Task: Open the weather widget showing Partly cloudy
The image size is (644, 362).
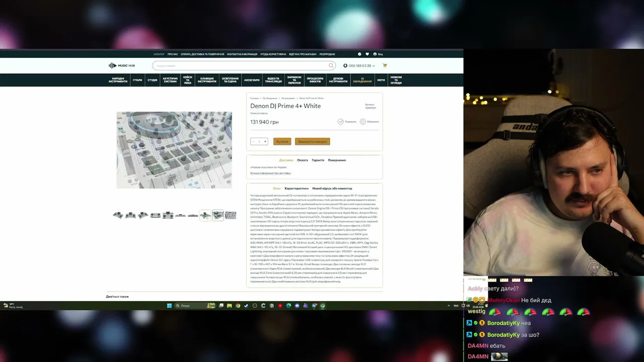Action: pyautogui.click(x=13, y=306)
